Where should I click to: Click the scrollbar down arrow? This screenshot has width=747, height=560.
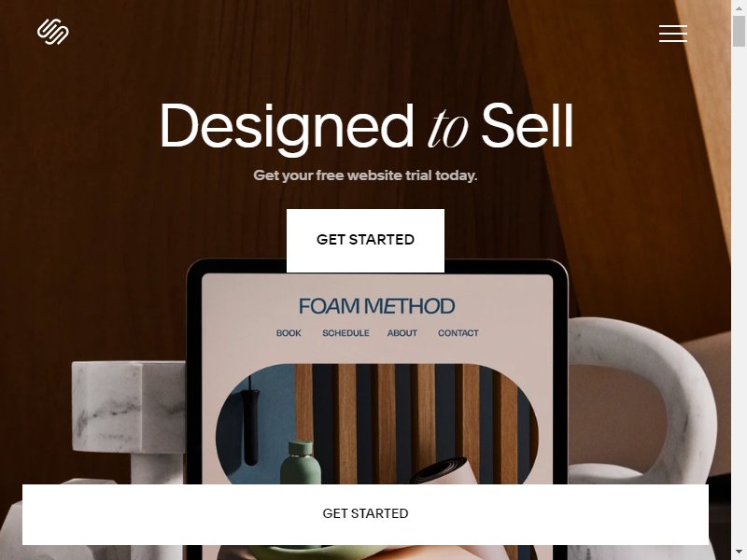[739, 553]
